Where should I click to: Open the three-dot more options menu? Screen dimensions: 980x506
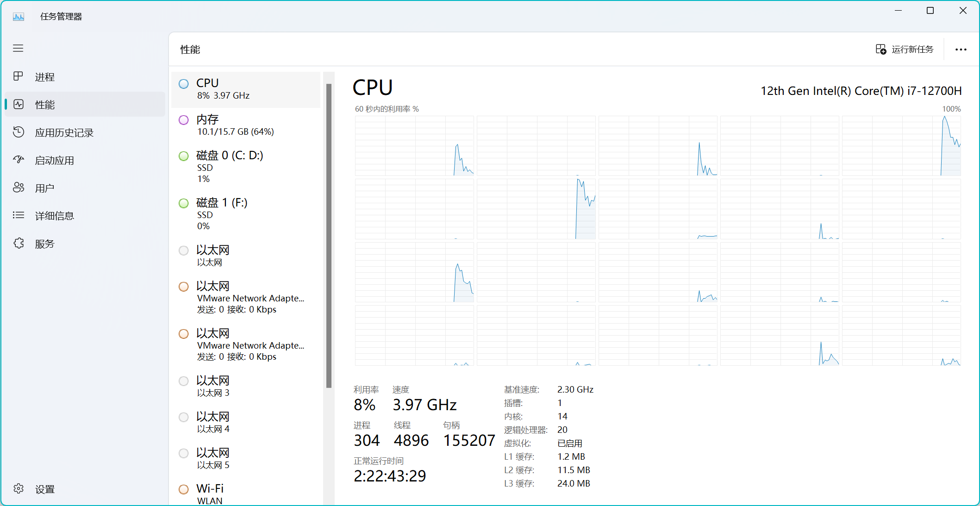961,50
